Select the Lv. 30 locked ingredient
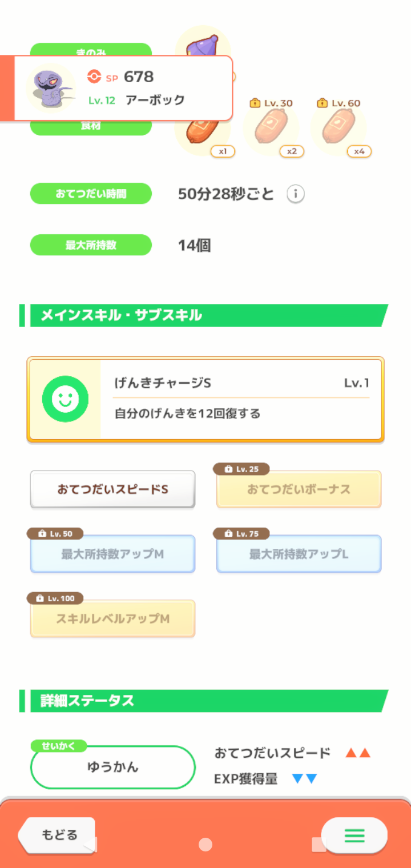Screen dimensions: 411x868 (x=271, y=127)
